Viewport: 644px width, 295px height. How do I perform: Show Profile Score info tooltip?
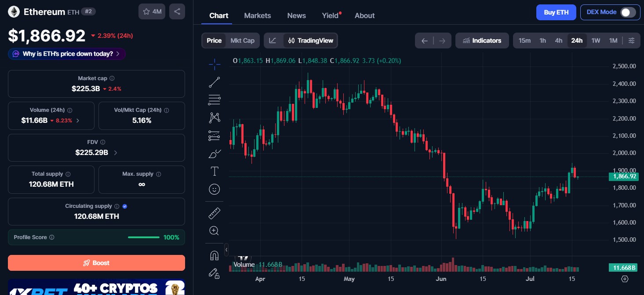tap(52, 237)
